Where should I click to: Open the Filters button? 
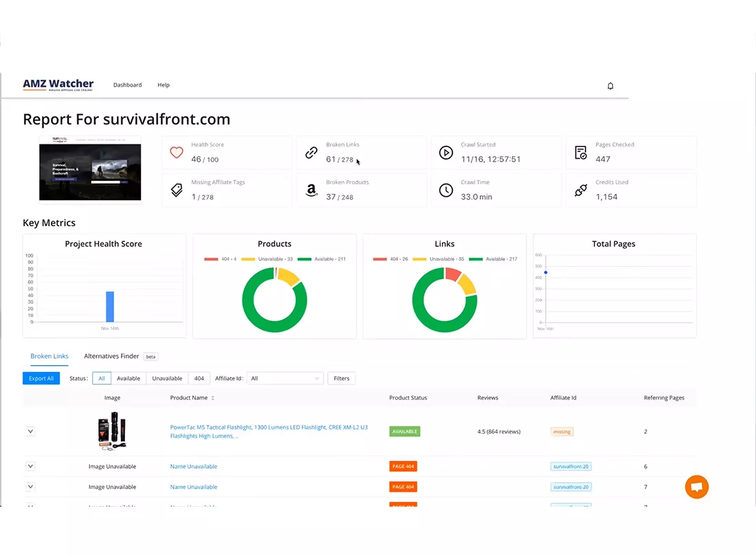pyautogui.click(x=342, y=379)
